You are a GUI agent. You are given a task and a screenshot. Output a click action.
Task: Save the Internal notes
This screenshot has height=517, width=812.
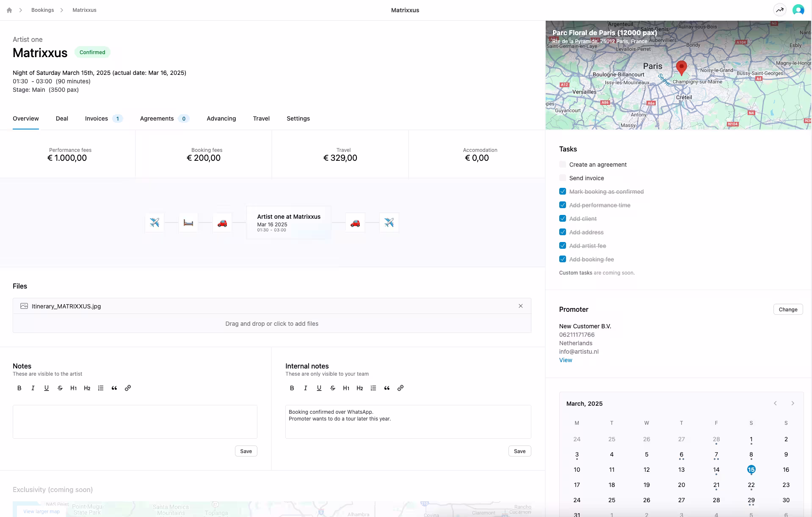519,451
